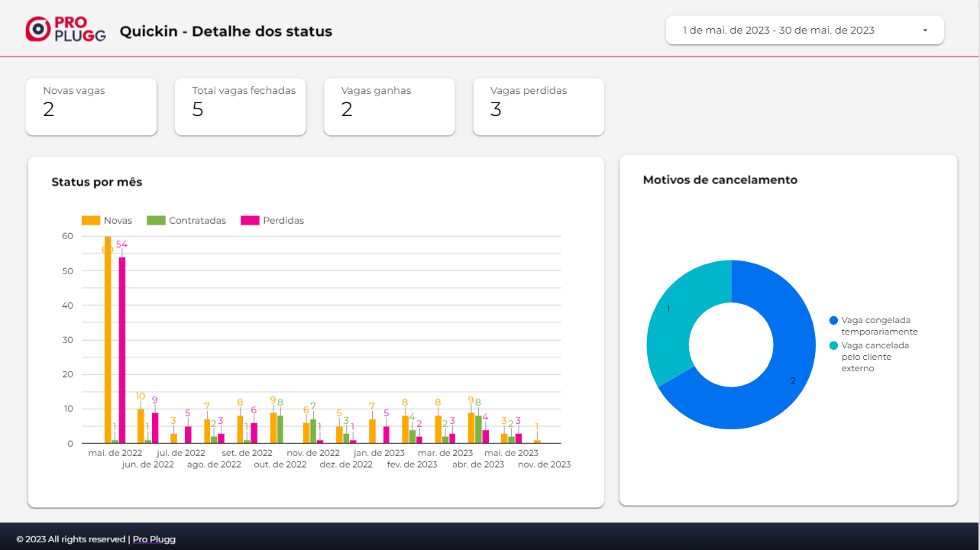Image resolution: width=980 pixels, height=550 pixels.
Task: Toggle the Perdidas legend label
Action: tap(283, 220)
